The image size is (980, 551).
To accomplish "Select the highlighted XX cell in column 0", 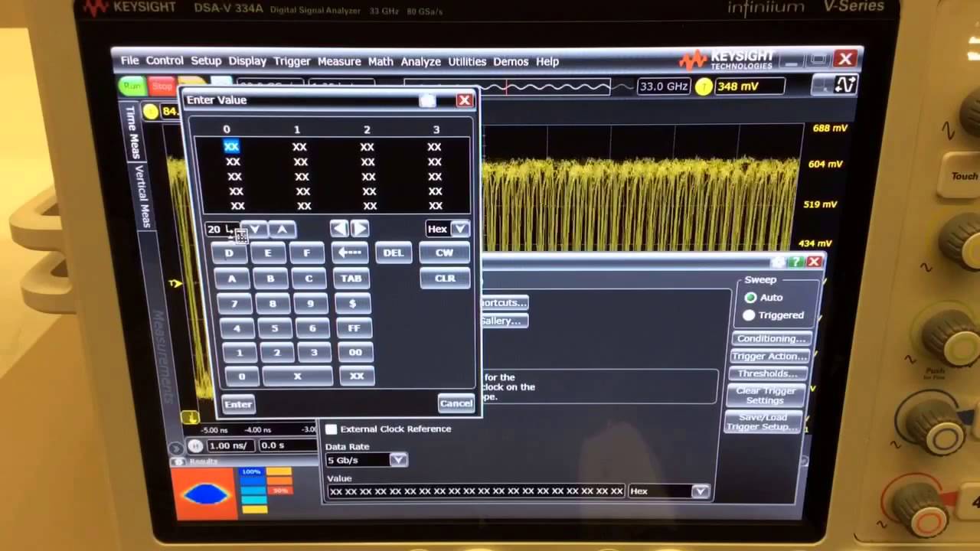I will pyautogui.click(x=231, y=146).
